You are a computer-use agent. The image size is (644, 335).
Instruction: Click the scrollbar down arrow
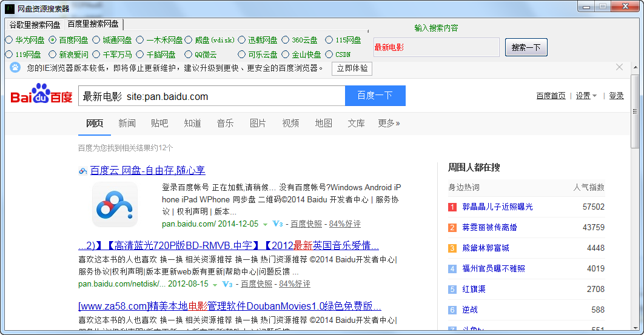point(636,328)
